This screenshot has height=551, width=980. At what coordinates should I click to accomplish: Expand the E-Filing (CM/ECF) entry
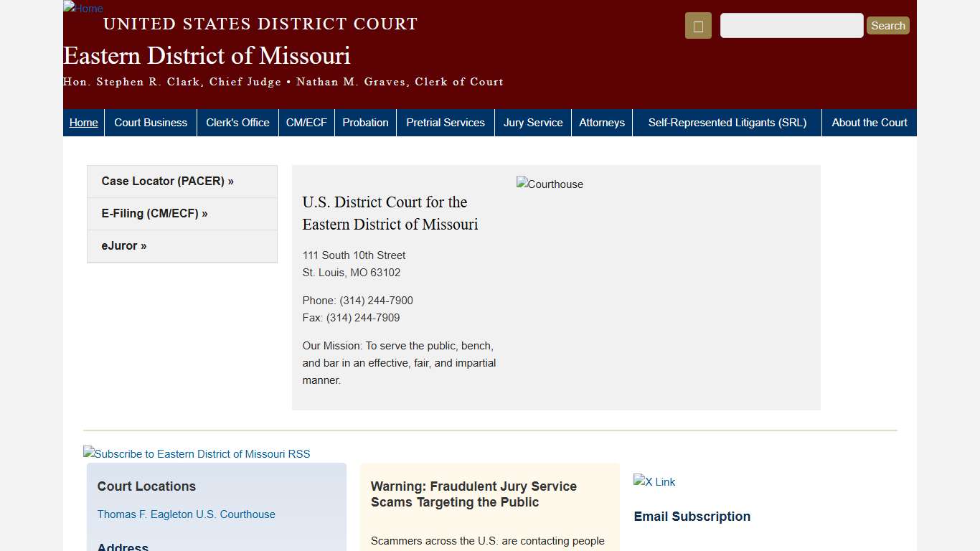(154, 213)
